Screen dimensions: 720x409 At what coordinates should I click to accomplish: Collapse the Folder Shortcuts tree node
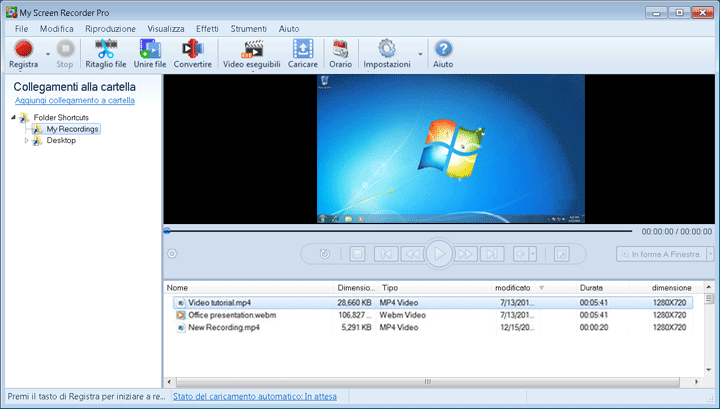tap(15, 118)
